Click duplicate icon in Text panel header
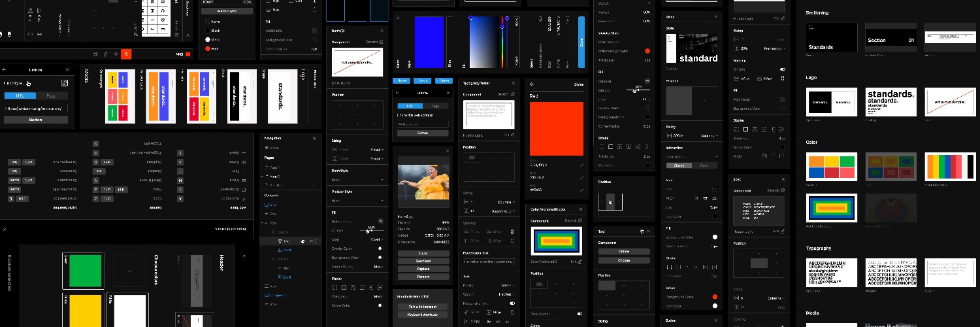980x327 pixels. tap(642, 232)
